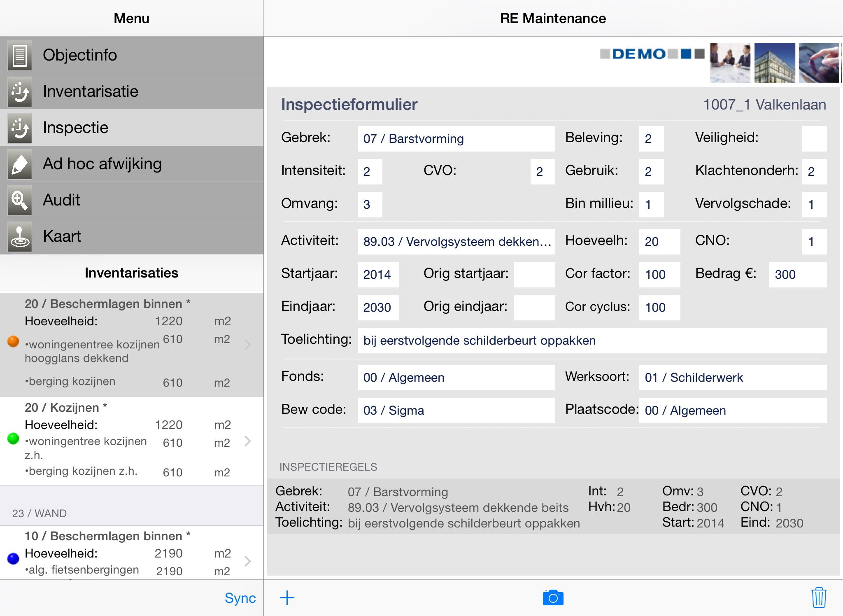Edit the Klachtenonderh value field
This screenshot has width=843, height=616.
click(x=814, y=172)
